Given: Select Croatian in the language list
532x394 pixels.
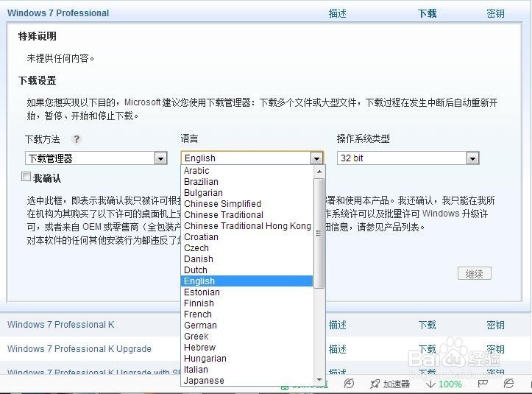Looking at the screenshot, I should coord(247,236).
